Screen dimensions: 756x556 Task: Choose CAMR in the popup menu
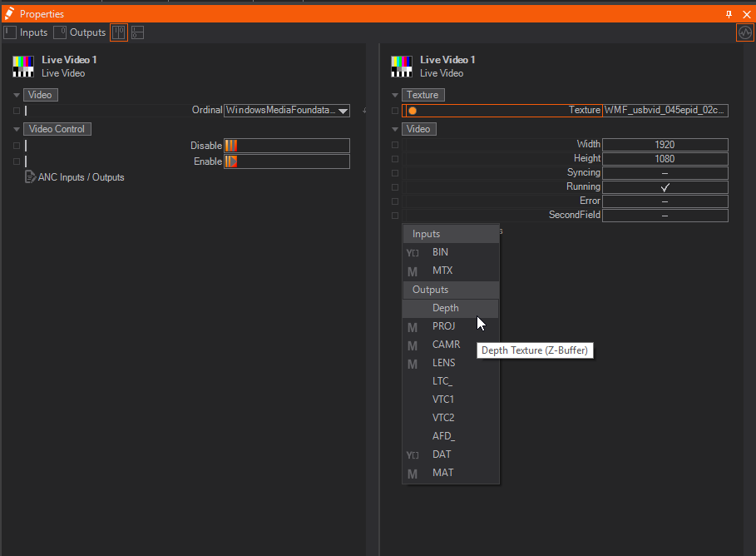[446, 345]
